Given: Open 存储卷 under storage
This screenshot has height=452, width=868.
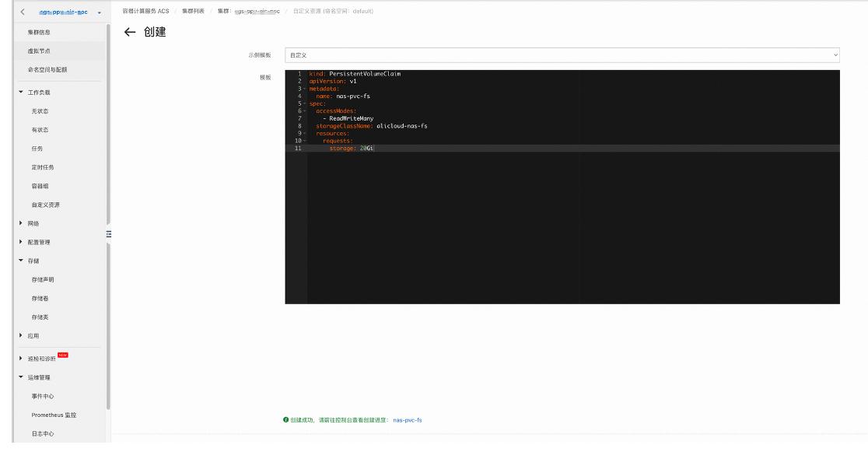Looking at the screenshot, I should pos(40,299).
